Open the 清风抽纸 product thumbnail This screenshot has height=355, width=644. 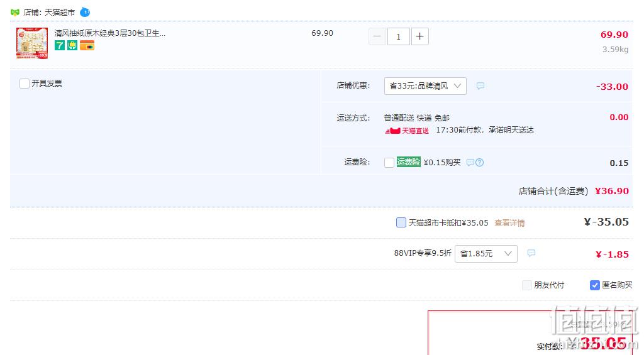[x=32, y=43]
